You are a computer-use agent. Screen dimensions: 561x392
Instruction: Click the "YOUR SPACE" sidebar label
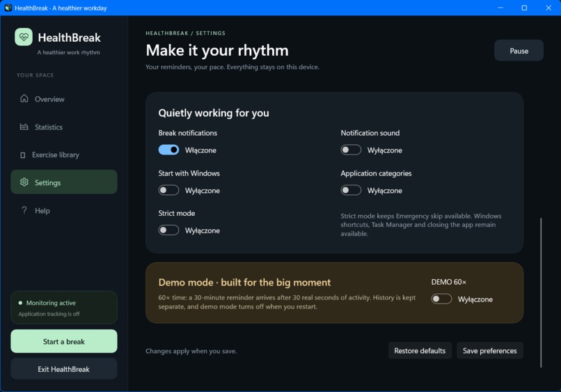(x=35, y=75)
